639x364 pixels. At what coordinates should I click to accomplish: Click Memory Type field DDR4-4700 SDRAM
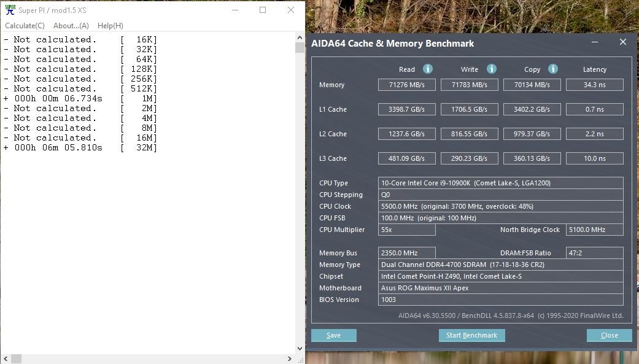coord(500,265)
